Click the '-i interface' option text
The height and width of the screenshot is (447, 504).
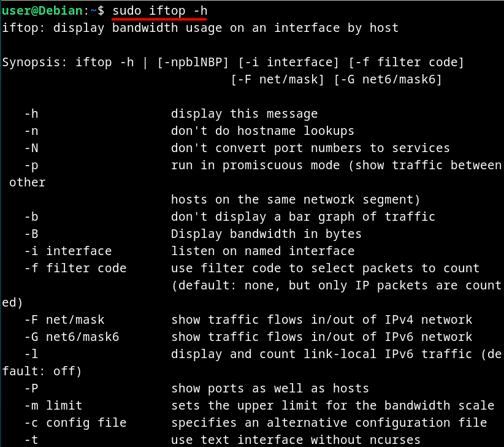coord(68,251)
